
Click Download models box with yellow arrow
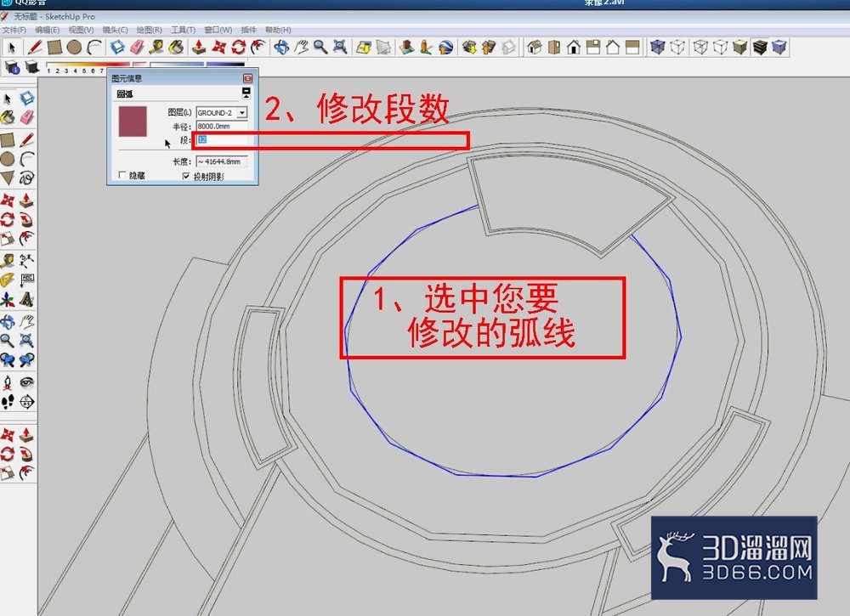point(469,47)
